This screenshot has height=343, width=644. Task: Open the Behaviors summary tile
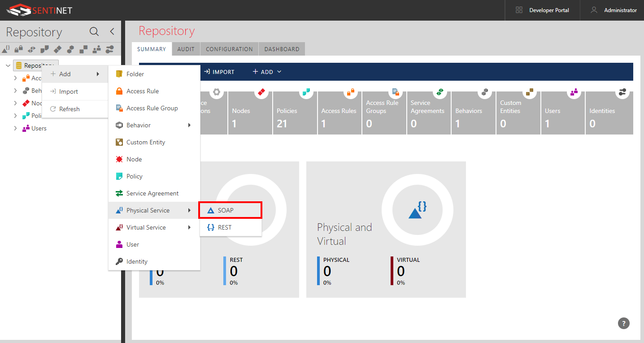(474, 113)
